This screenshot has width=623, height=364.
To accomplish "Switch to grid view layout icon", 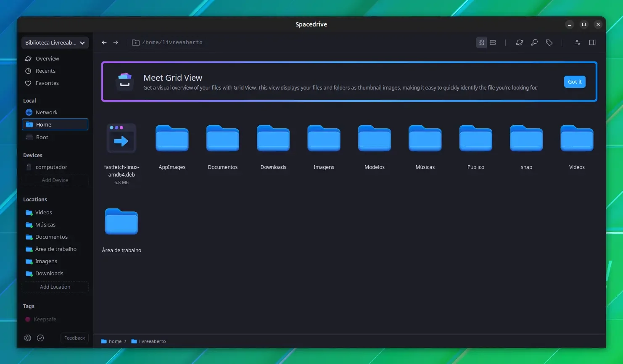I will pyautogui.click(x=481, y=42).
